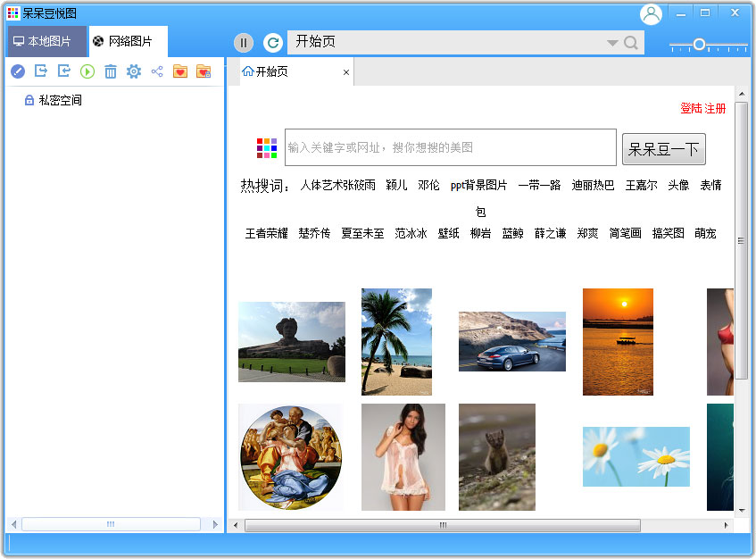Image resolution: width=756 pixels, height=559 pixels.
Task: Click the pause button next to address bar
Action: [x=244, y=43]
